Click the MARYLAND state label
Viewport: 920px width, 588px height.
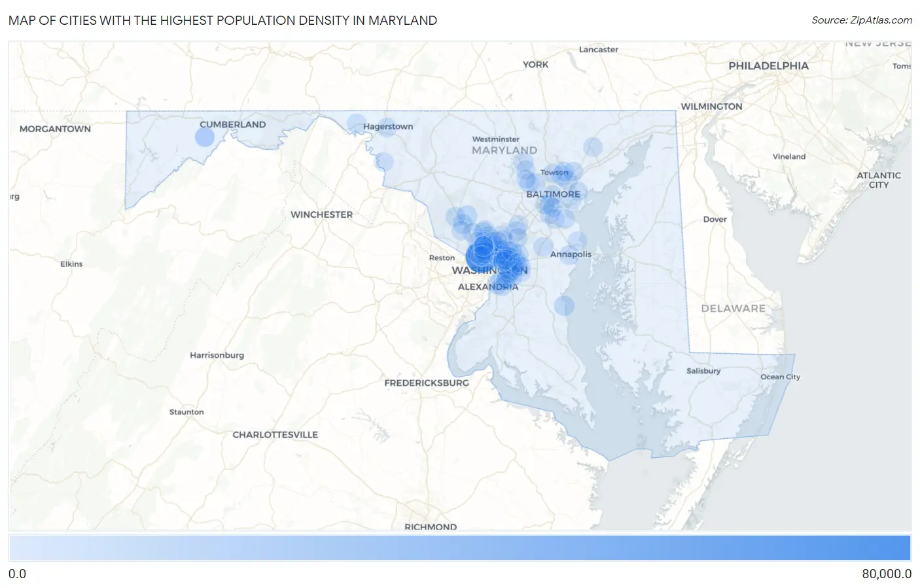[504, 150]
